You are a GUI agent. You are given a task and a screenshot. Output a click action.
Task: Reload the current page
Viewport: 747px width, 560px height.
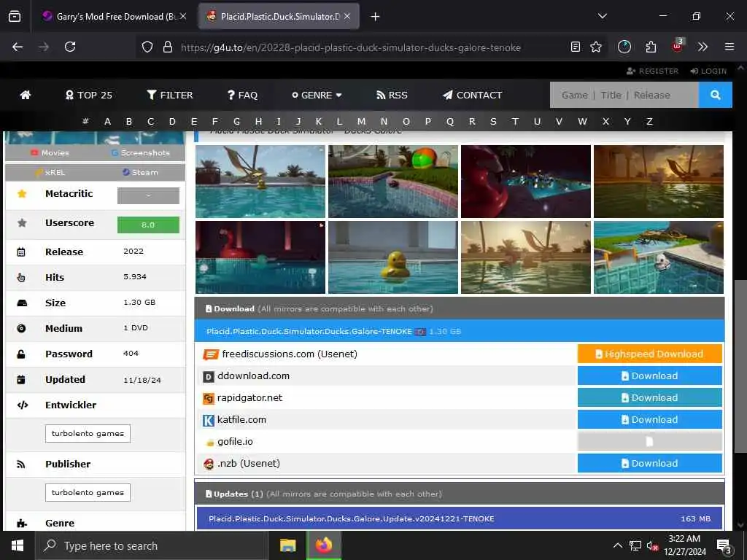point(70,47)
